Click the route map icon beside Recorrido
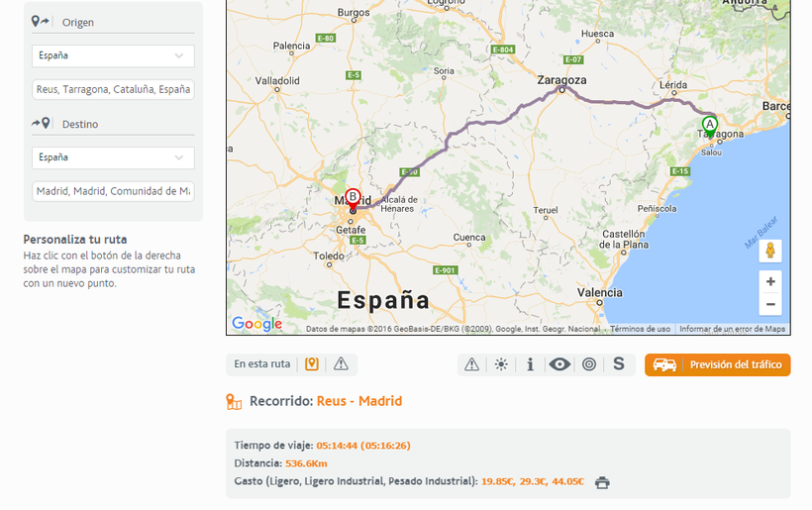This screenshot has height=510, width=812. [234, 401]
